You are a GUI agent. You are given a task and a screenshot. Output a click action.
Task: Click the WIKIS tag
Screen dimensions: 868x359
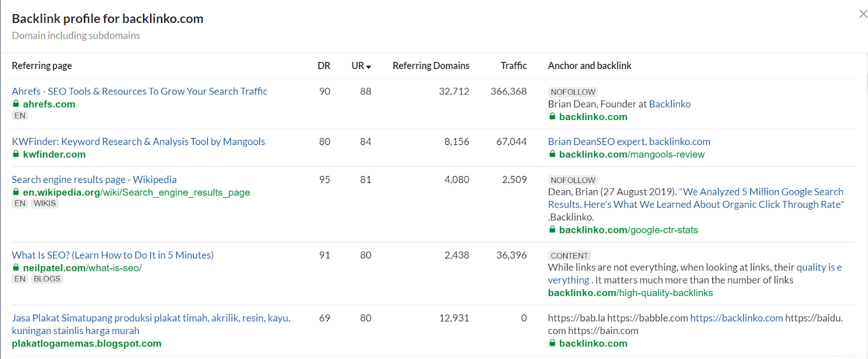(x=44, y=204)
